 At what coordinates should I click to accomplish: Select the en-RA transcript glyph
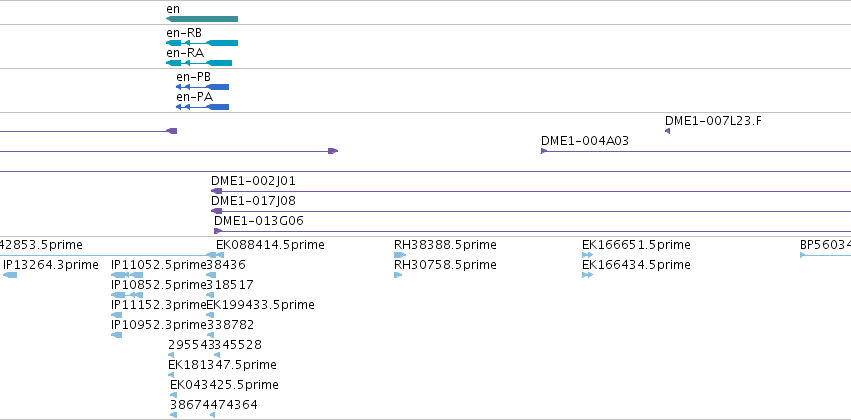pyautogui.click(x=199, y=63)
